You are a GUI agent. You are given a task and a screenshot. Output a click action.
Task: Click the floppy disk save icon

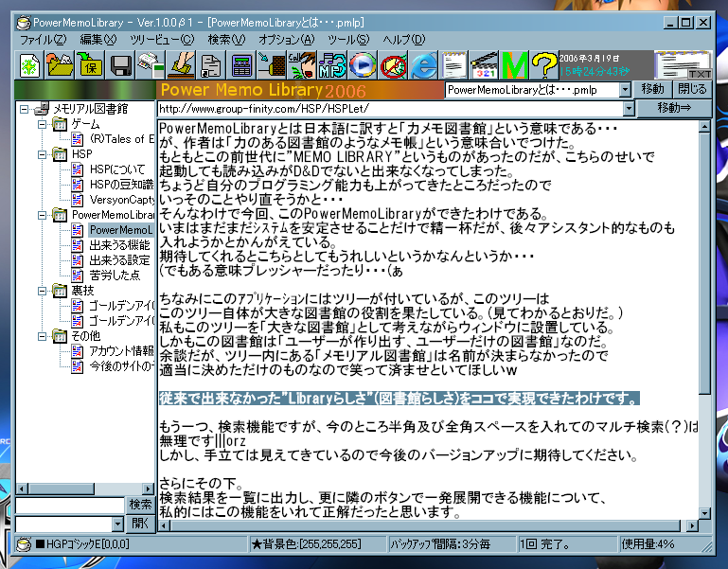(x=120, y=65)
